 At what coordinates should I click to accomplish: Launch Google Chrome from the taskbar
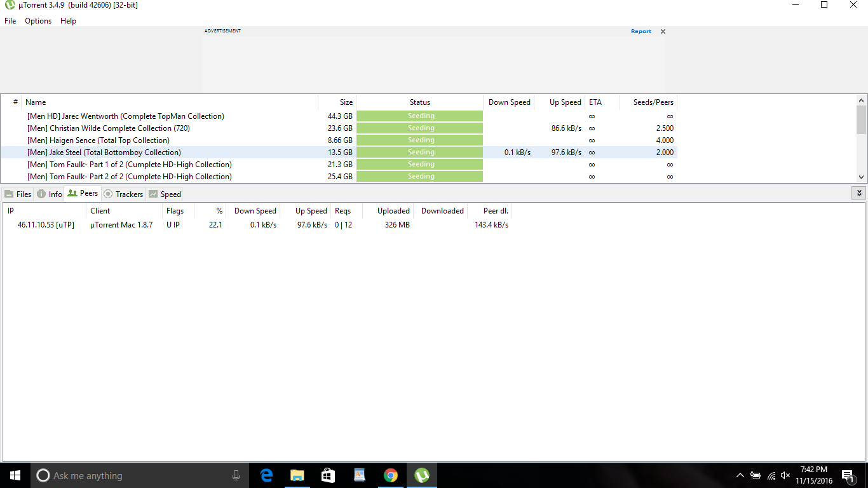390,475
